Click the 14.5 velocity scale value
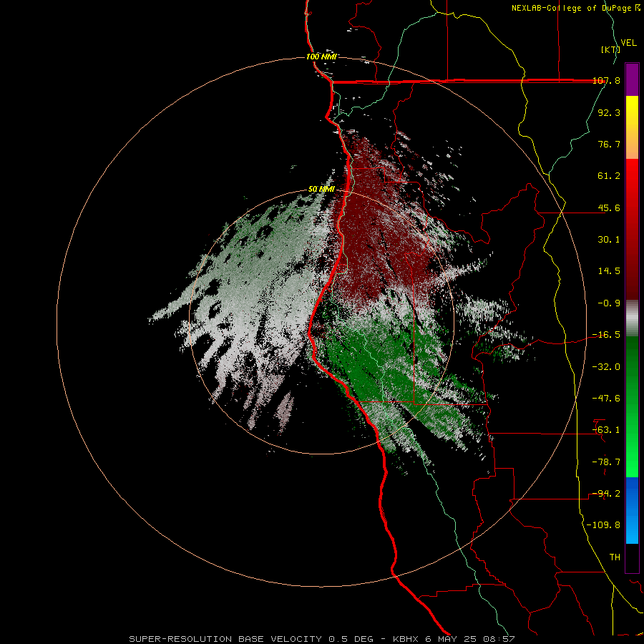Image resolution: width=644 pixels, height=644 pixels. tap(609, 271)
